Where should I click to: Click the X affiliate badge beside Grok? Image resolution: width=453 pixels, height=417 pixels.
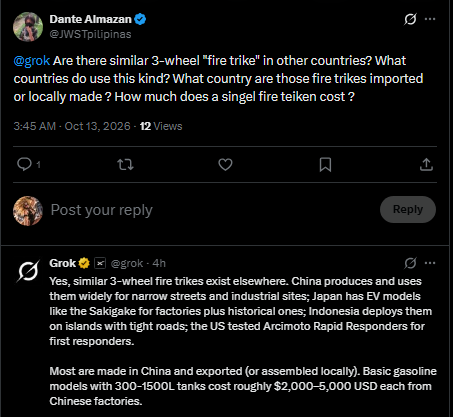tap(100, 263)
